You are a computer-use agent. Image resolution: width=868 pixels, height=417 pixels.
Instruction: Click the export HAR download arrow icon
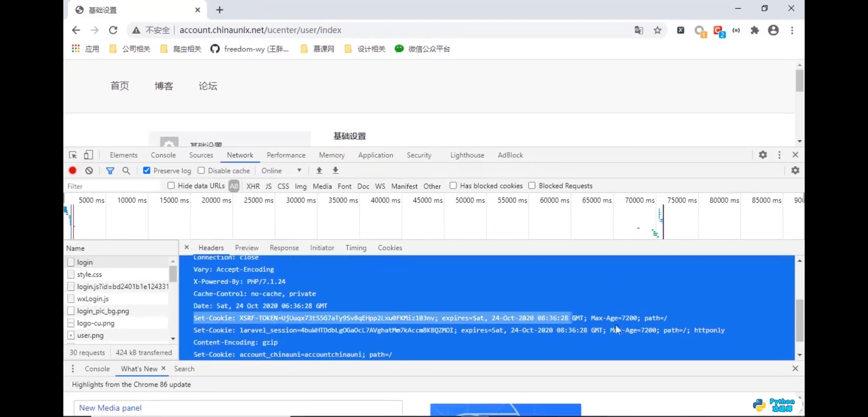(x=336, y=170)
